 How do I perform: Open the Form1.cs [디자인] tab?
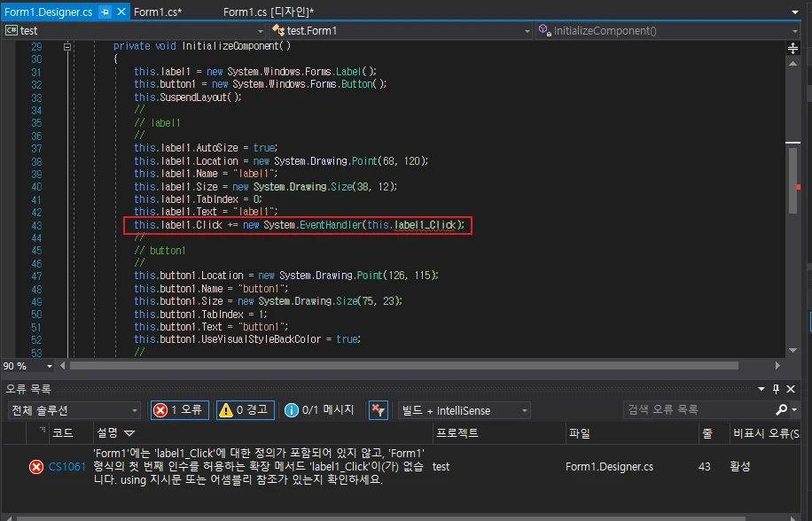(x=268, y=12)
